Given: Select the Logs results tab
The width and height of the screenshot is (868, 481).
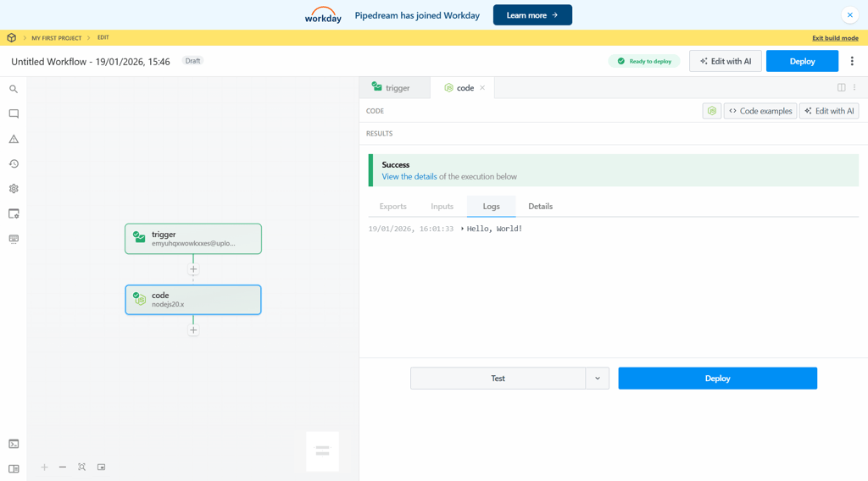Looking at the screenshot, I should pyautogui.click(x=491, y=207).
